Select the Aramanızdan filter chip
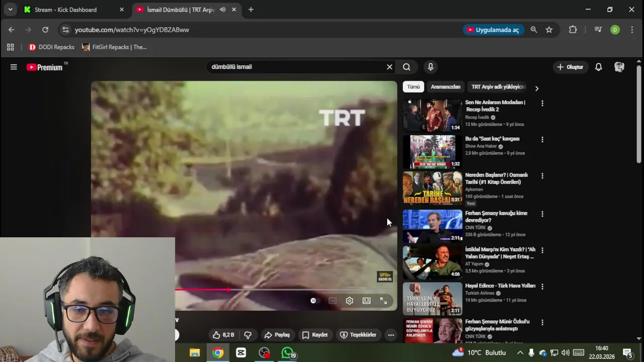 coord(445,87)
